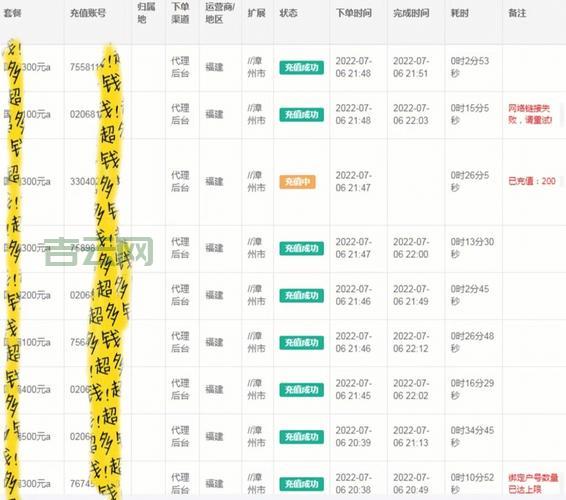Image resolution: width=566 pixels, height=500 pixels.
Task: Click the duration cell 0时26分5秒
Action: click(x=470, y=181)
